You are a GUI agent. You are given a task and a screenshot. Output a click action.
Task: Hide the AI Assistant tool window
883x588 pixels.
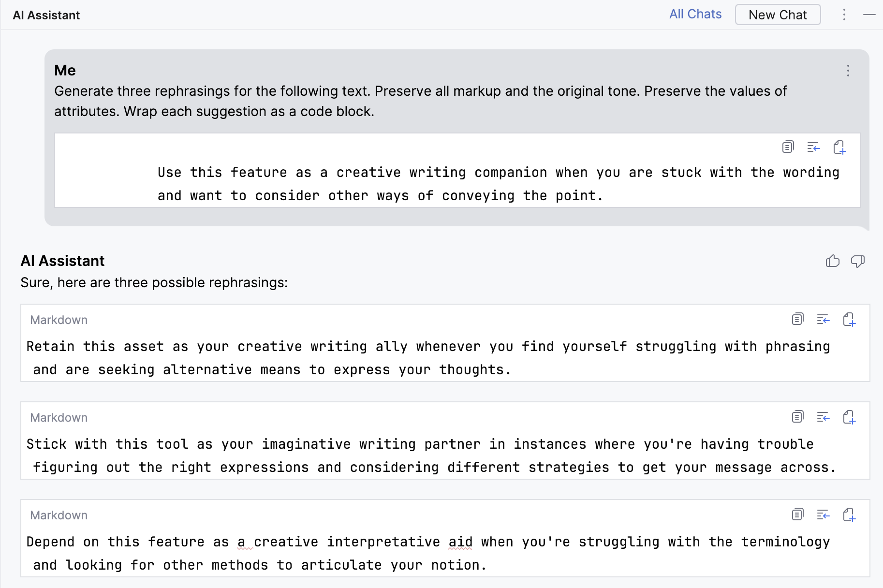(x=869, y=15)
